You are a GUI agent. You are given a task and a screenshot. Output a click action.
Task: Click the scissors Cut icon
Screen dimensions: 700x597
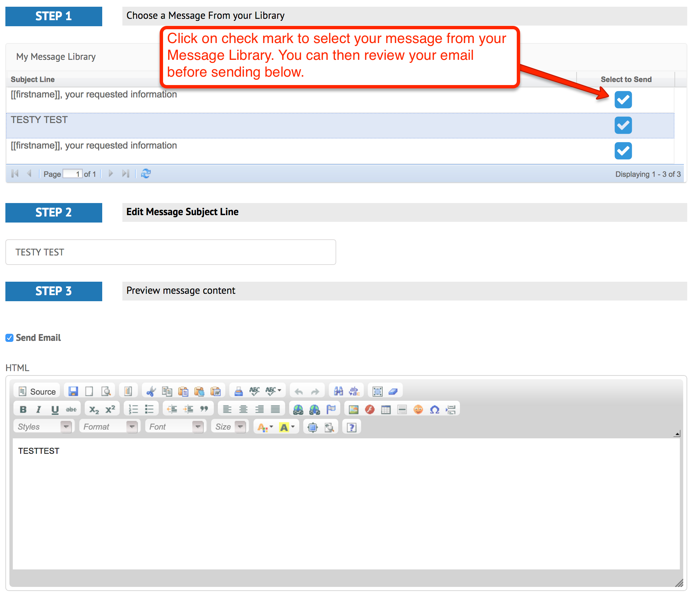point(151,391)
